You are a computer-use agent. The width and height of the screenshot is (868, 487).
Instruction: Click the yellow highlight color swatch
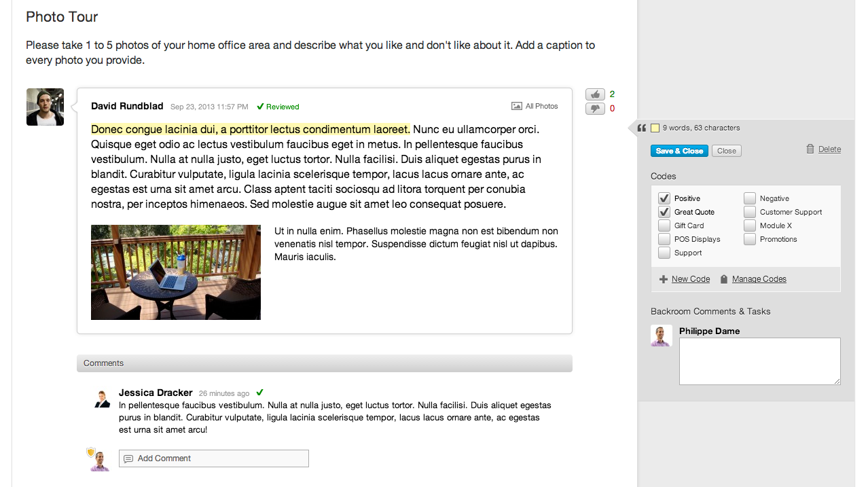(x=655, y=128)
